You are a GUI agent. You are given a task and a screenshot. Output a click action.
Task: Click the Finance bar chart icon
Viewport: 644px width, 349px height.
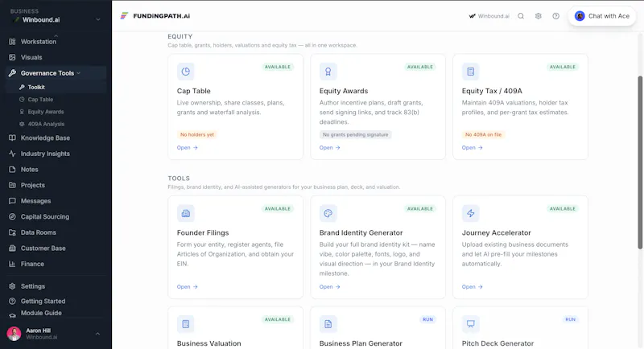coord(12,264)
